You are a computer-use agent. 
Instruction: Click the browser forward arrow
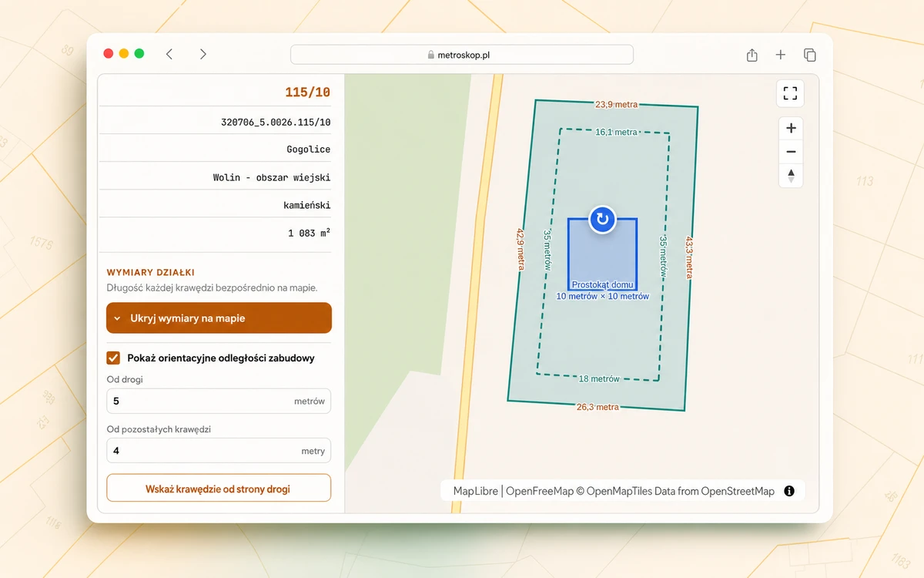pyautogui.click(x=203, y=54)
